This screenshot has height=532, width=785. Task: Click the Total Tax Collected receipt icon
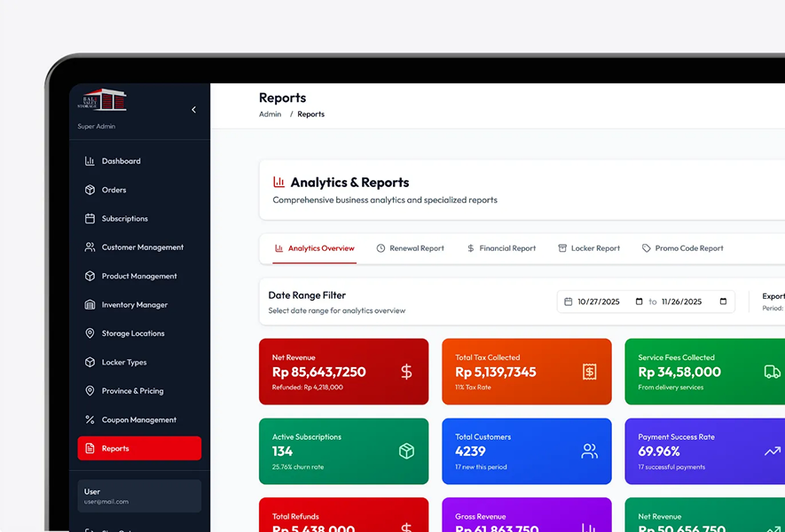pos(590,372)
